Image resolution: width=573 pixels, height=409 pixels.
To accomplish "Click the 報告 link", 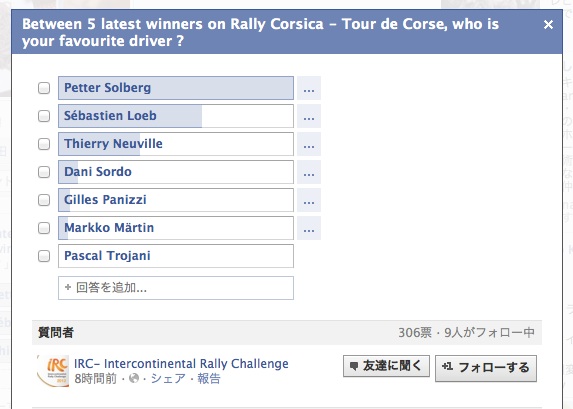I will pos(209,378).
